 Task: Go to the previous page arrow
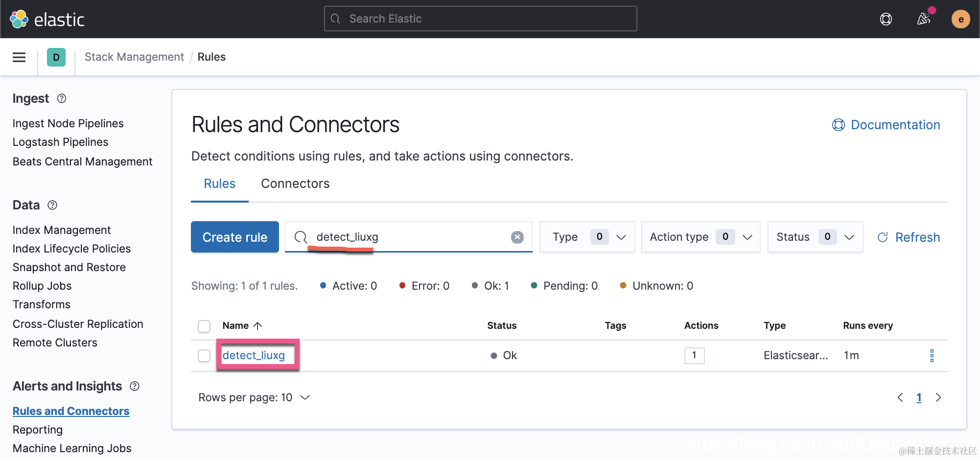(900, 397)
